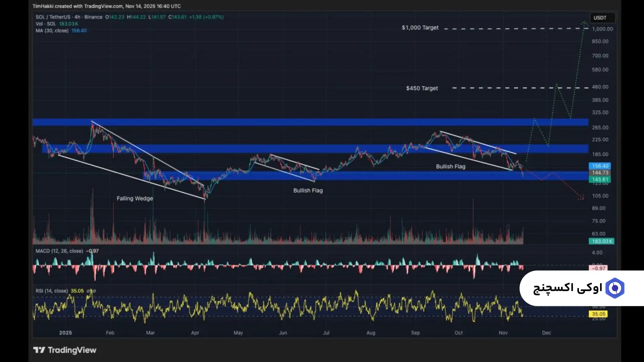Click the "$1,000 Target" text label

420,28
